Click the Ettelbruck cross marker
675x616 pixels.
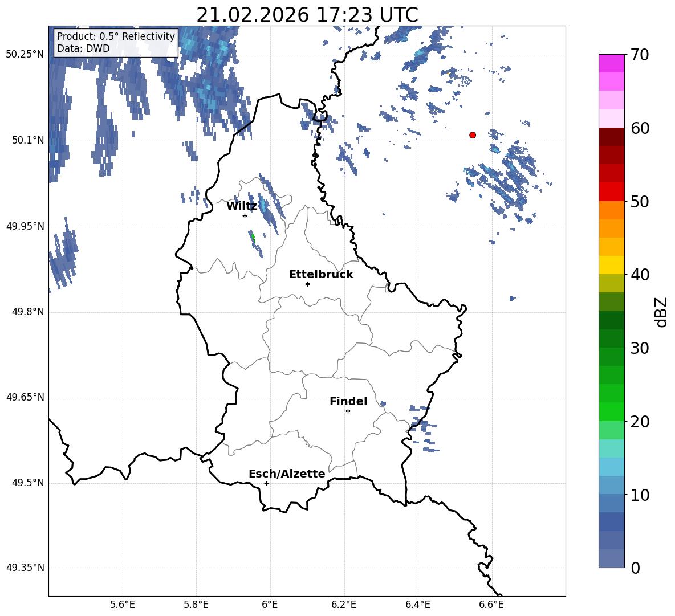(x=307, y=284)
